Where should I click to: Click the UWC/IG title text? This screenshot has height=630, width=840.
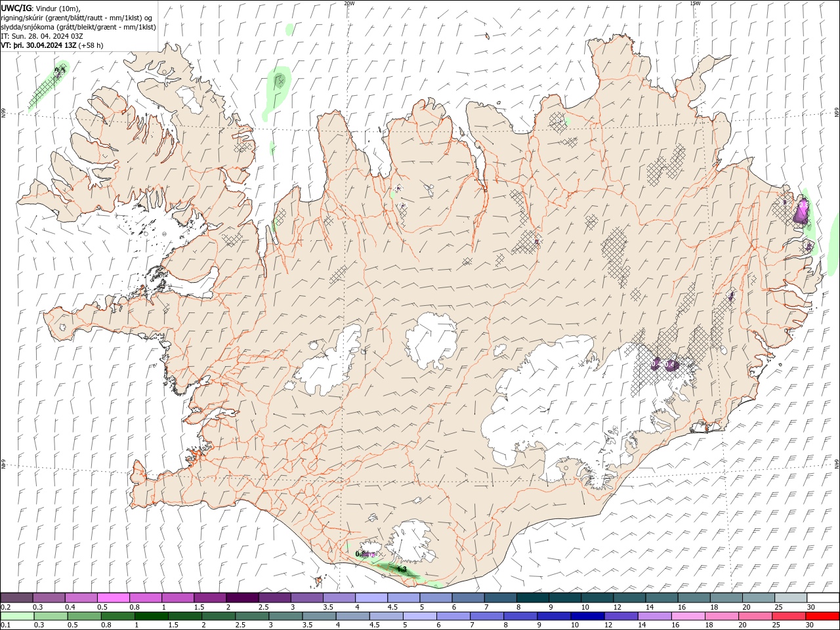click(x=16, y=8)
